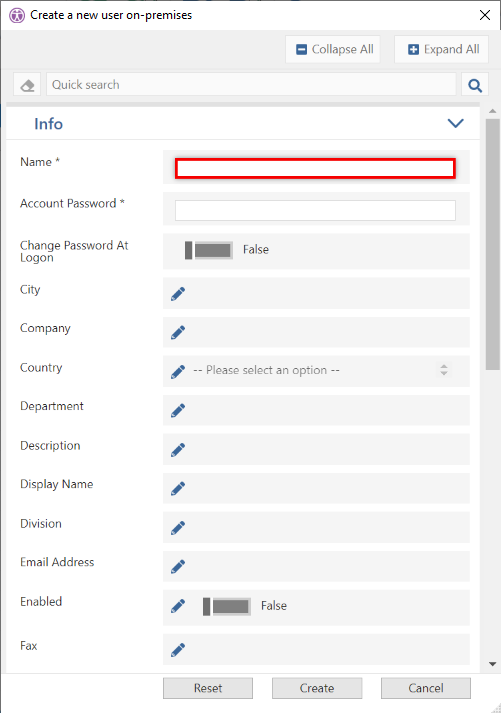Click the Fax edit pencil icon

point(178,650)
